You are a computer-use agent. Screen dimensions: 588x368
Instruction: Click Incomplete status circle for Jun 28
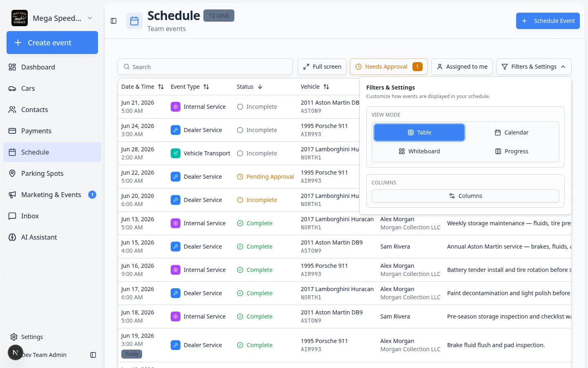240,153
